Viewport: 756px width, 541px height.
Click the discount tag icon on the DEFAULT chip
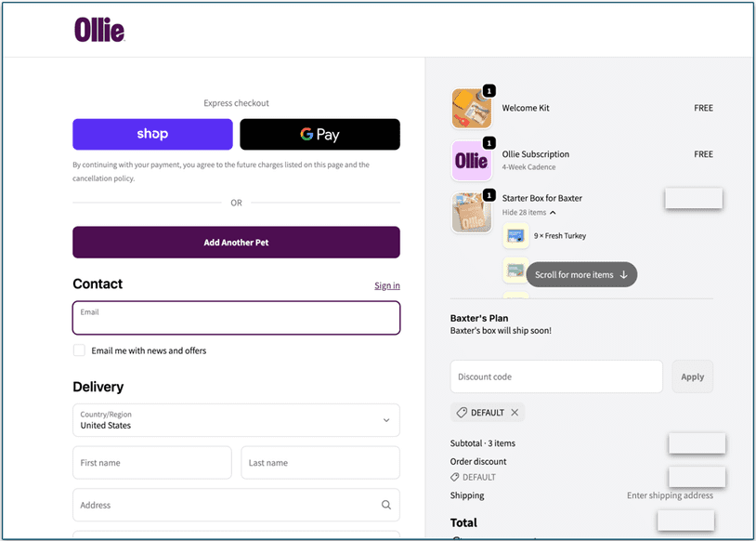tap(462, 412)
